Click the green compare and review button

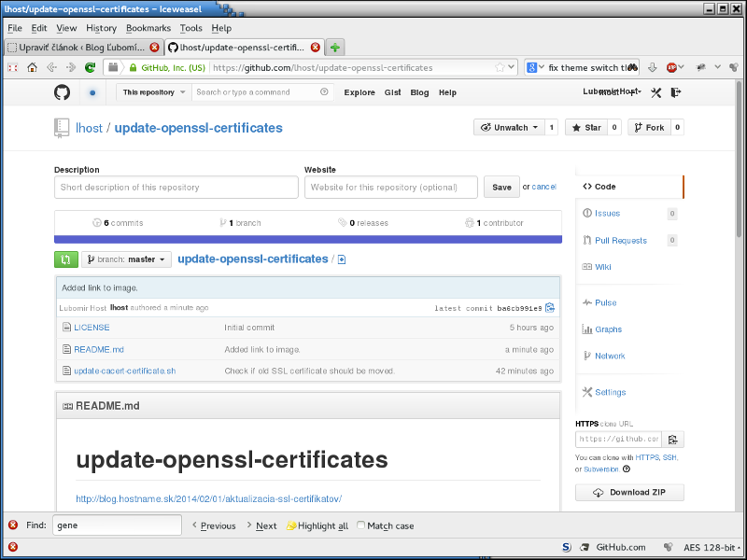coord(66,259)
